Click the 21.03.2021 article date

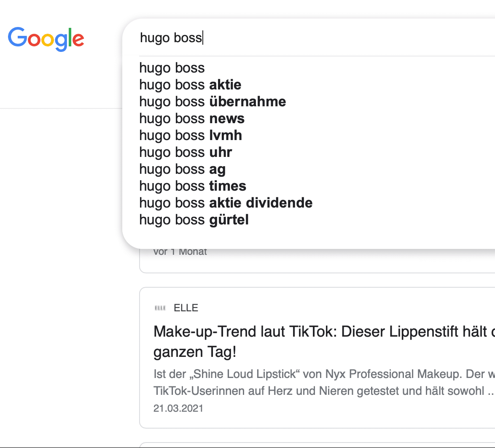(178, 408)
